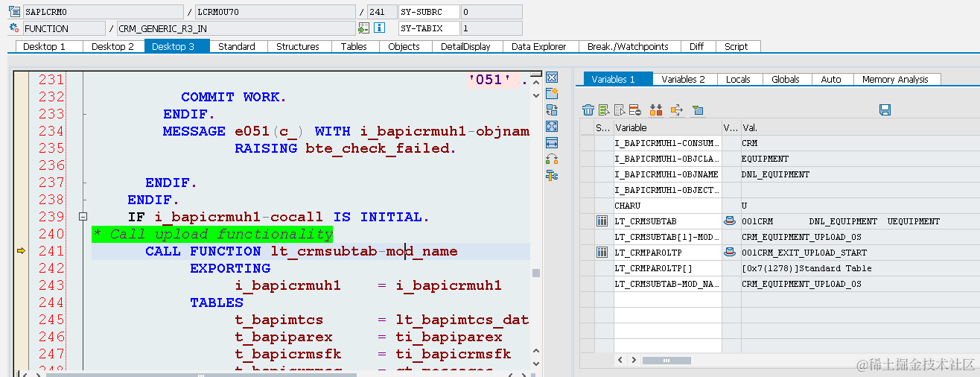The image size is (980, 377).
Task: Switch to the Globals tab
Action: pyautogui.click(x=786, y=79)
